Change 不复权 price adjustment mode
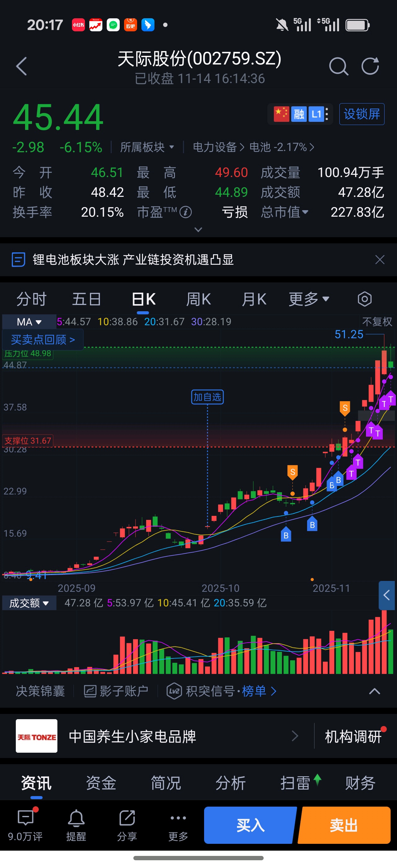Image resolution: width=397 pixels, height=868 pixels. 377,322
